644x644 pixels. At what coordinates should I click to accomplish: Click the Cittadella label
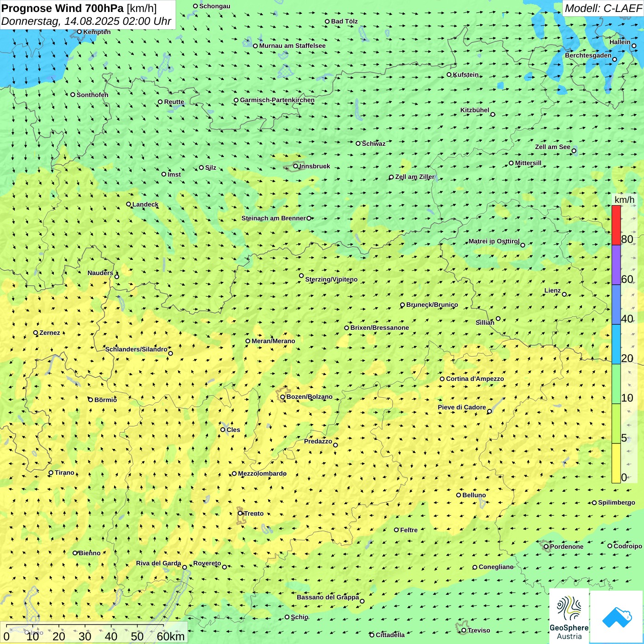tap(390, 635)
